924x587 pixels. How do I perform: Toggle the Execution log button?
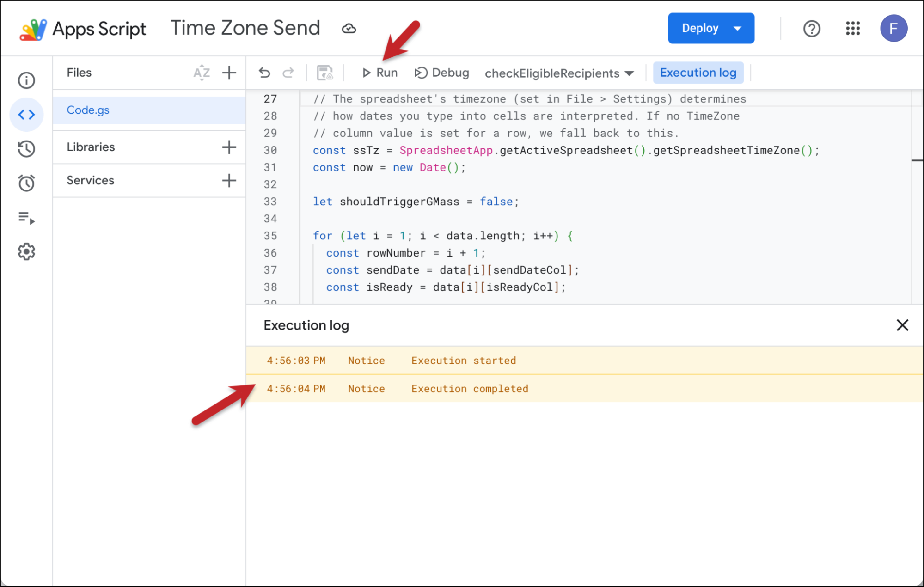click(x=698, y=73)
